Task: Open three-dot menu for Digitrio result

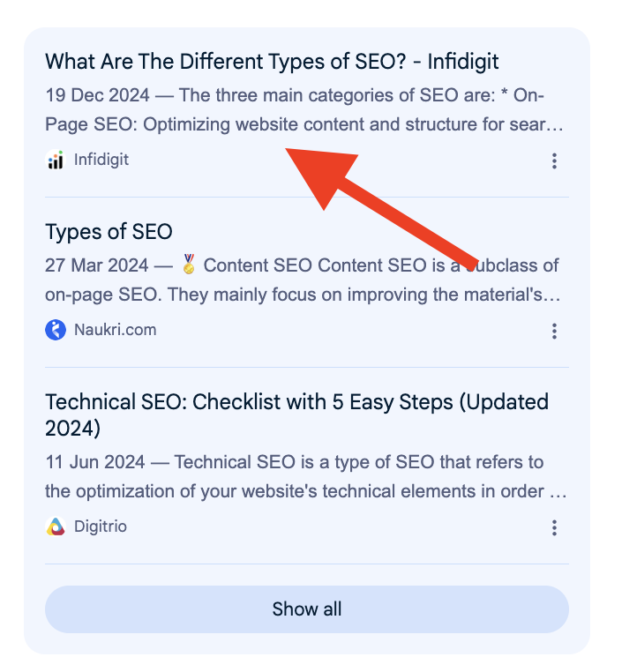Action: (554, 527)
